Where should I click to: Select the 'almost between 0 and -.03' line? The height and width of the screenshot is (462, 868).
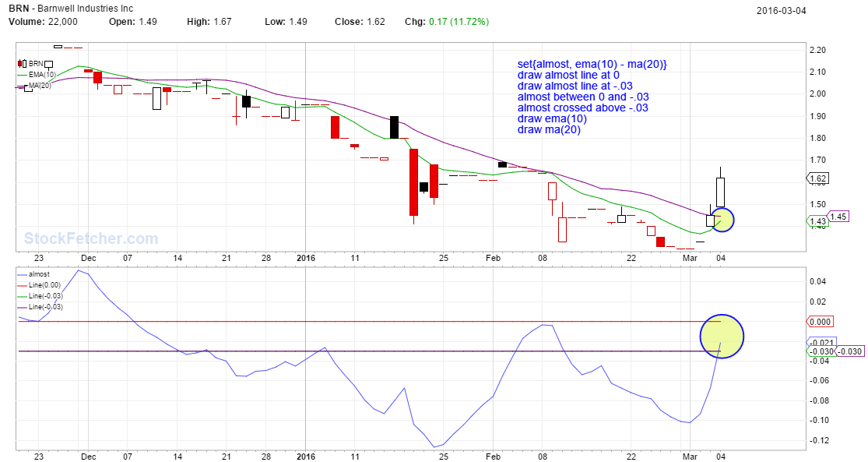pyautogui.click(x=583, y=97)
